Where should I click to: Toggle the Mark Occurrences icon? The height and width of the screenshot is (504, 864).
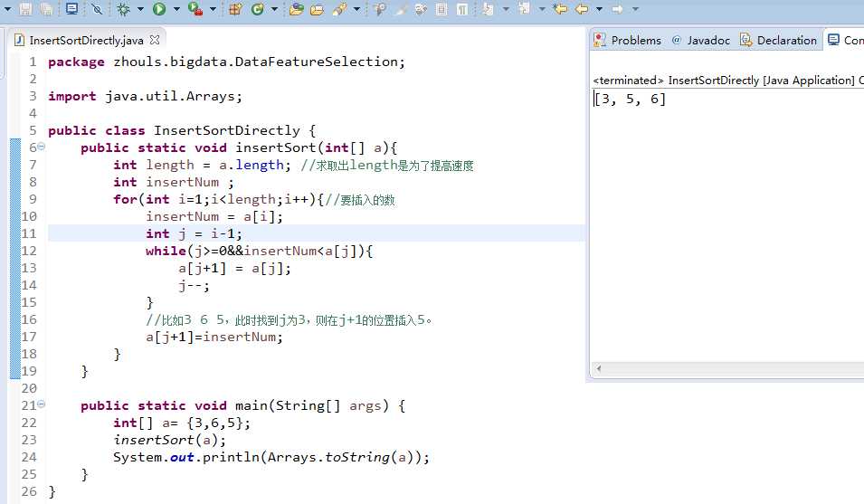pyautogui.click(x=379, y=9)
